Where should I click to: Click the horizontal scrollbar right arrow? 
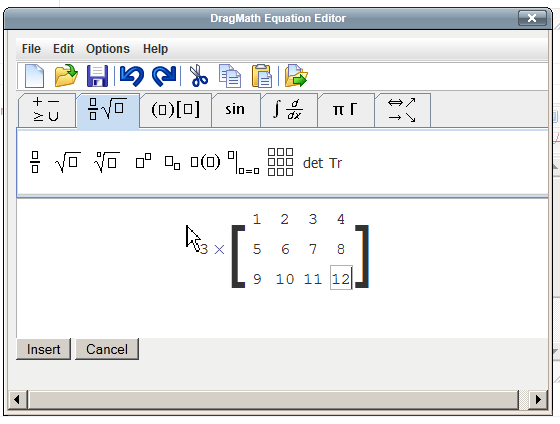[538, 399]
